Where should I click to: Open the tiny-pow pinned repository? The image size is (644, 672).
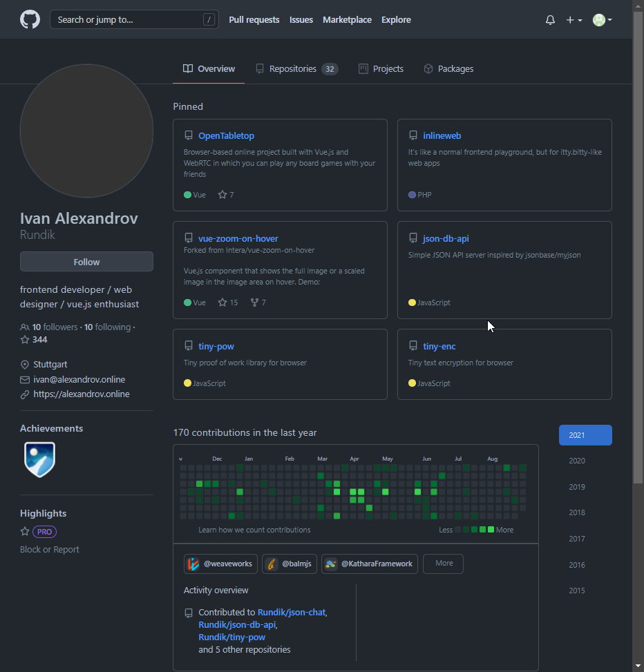216,346
